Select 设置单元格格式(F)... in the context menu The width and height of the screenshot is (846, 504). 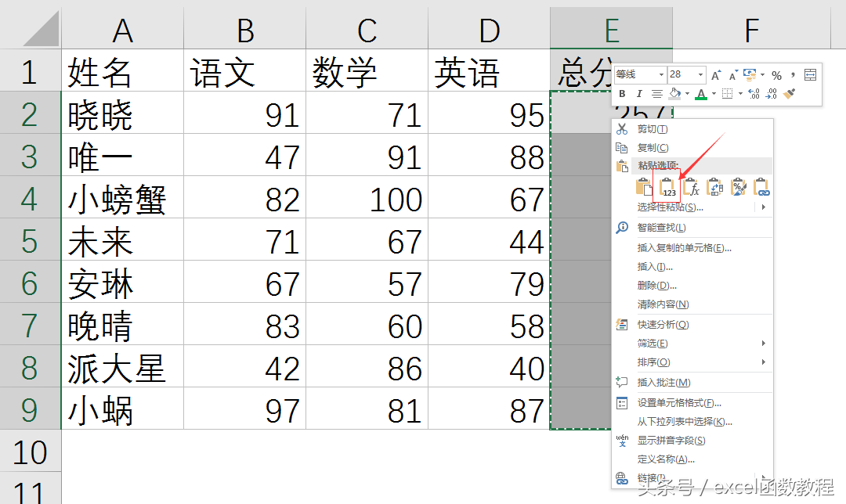click(679, 403)
